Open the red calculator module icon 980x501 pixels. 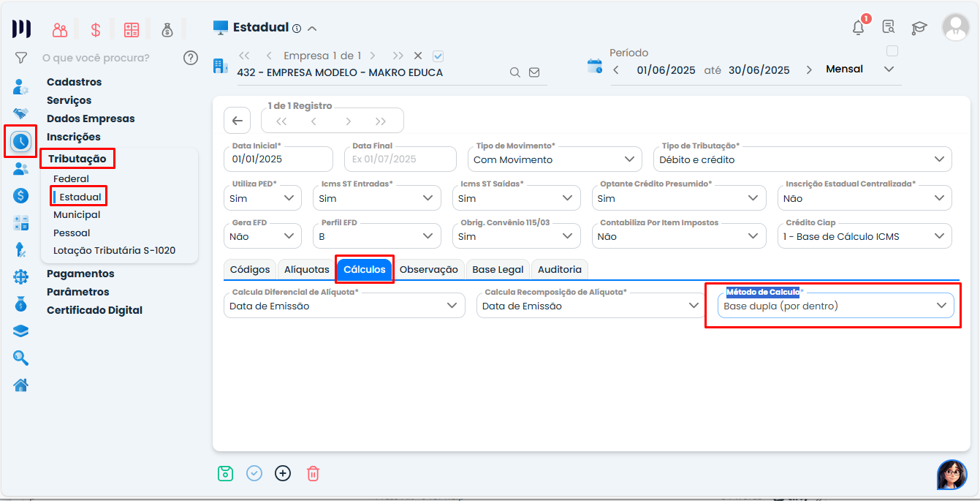[132, 30]
